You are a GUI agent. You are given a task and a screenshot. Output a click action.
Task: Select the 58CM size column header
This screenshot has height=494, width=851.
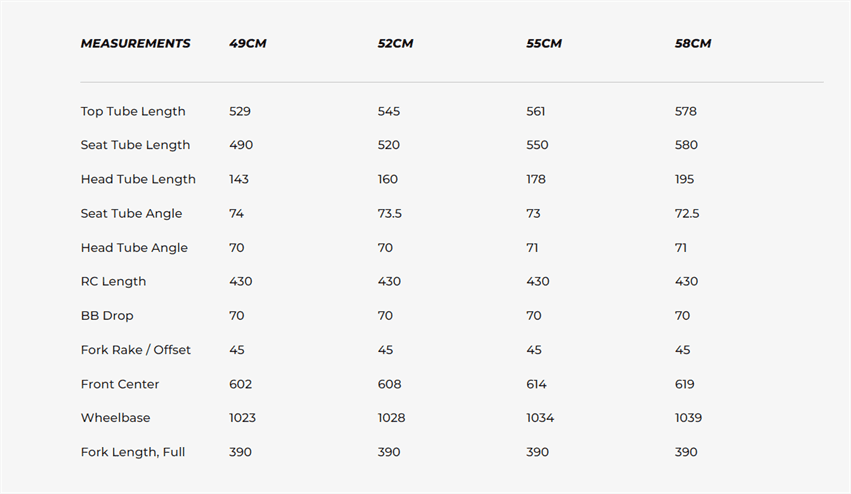(693, 44)
